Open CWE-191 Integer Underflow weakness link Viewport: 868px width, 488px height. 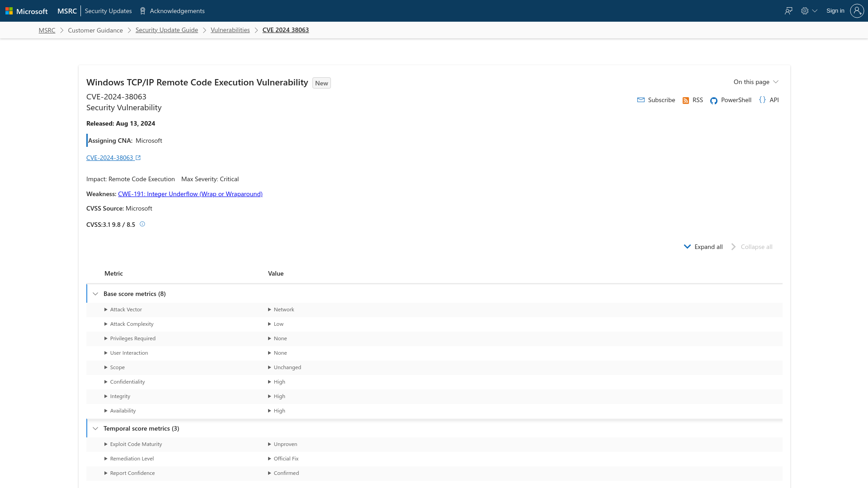[x=190, y=194]
